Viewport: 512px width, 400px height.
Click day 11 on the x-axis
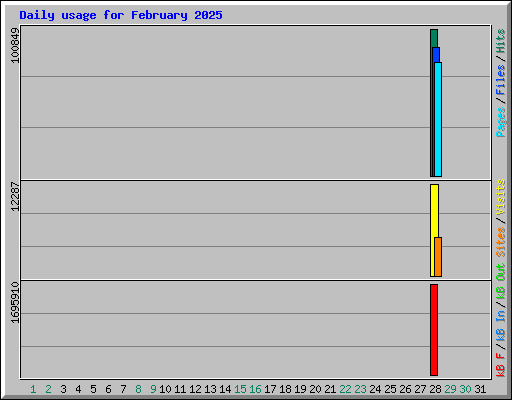pos(180,389)
